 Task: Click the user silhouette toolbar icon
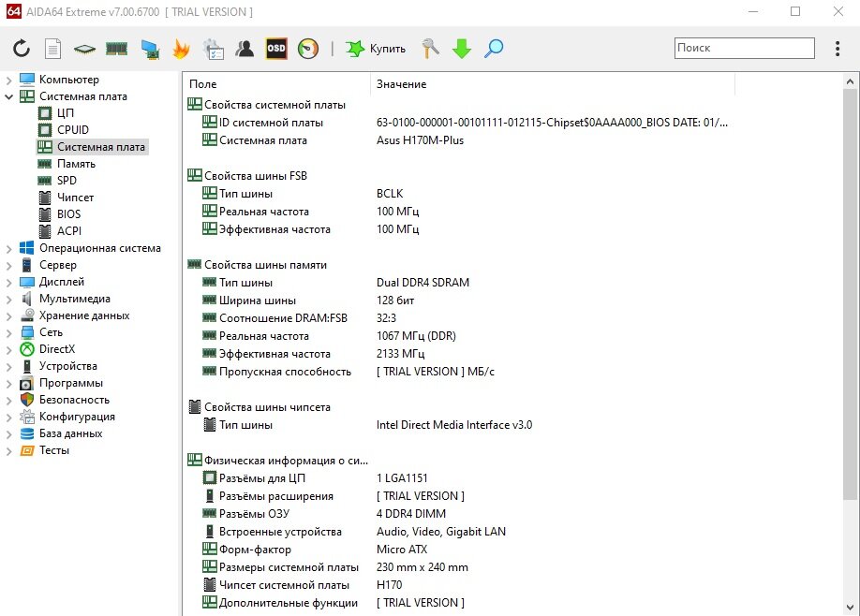click(x=245, y=49)
